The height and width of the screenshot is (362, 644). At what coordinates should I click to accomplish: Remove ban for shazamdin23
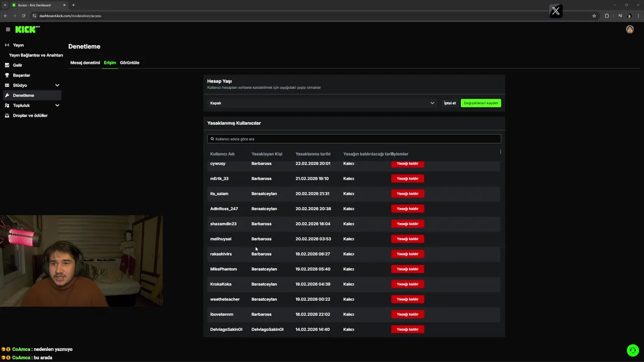point(408,224)
